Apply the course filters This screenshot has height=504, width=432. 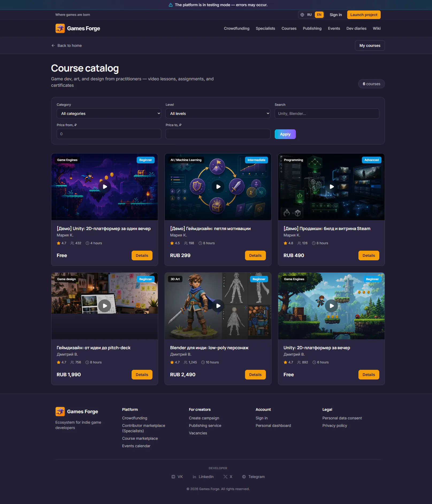285,134
